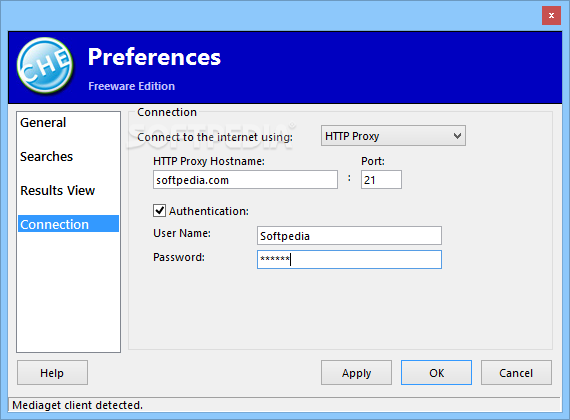Click the Help button
Viewport: 570px width, 420px height.
click(x=52, y=373)
